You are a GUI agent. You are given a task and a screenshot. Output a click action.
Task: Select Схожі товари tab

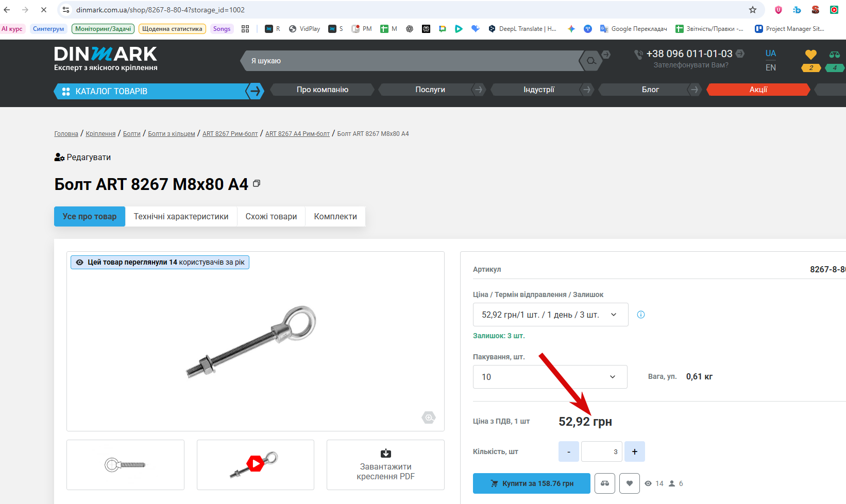point(271,217)
